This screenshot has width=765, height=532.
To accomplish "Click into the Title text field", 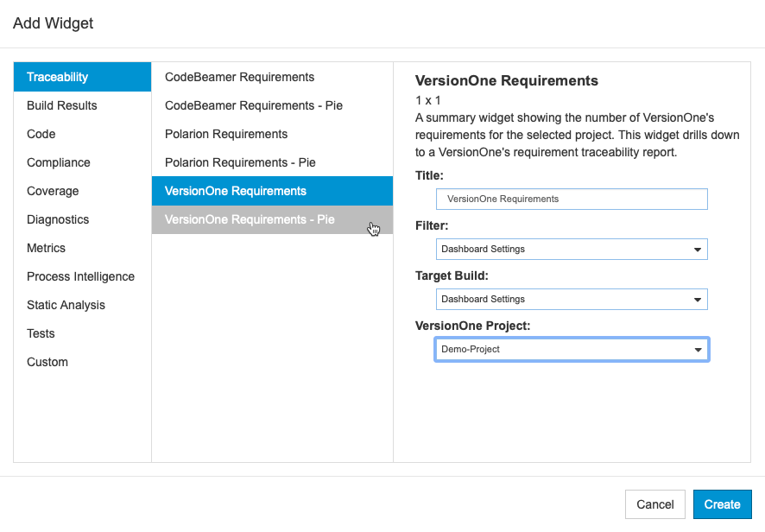I will tap(572, 199).
